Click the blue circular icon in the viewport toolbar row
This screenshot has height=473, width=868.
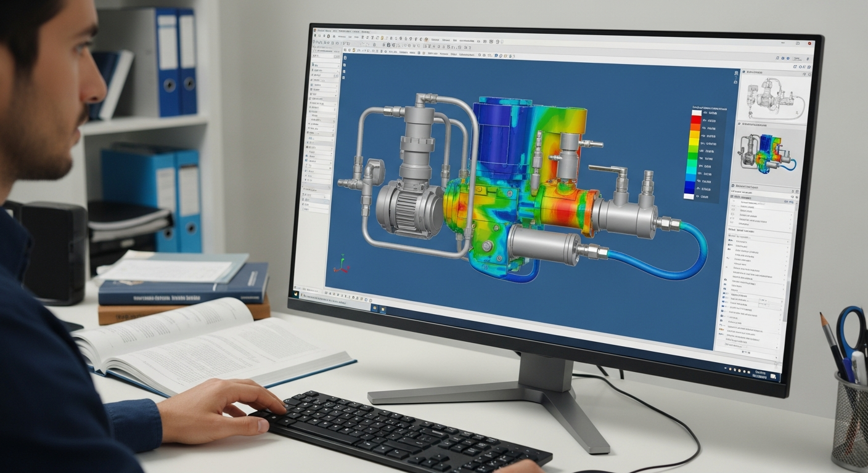tap(495, 55)
